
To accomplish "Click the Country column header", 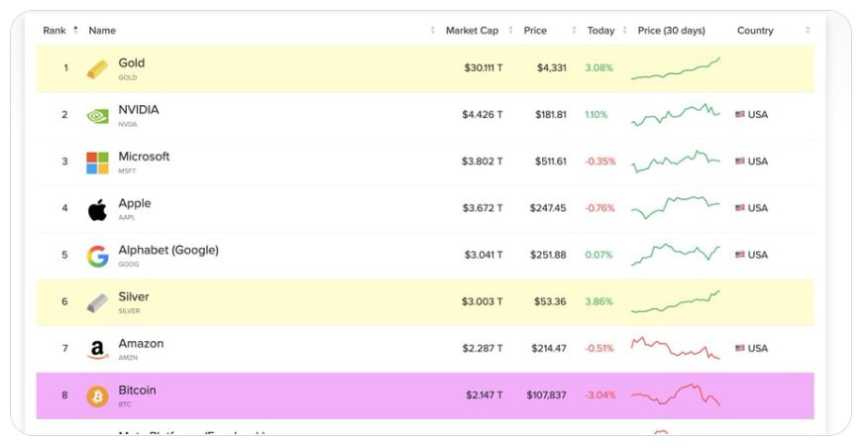I will 755,31.
